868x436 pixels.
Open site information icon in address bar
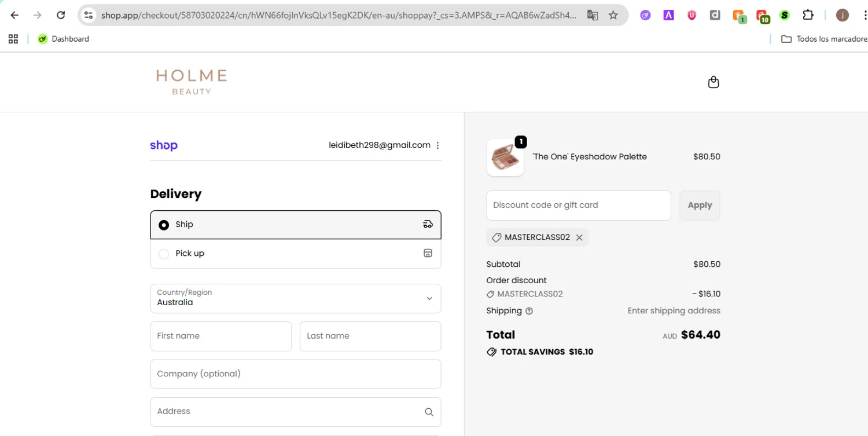(89, 16)
